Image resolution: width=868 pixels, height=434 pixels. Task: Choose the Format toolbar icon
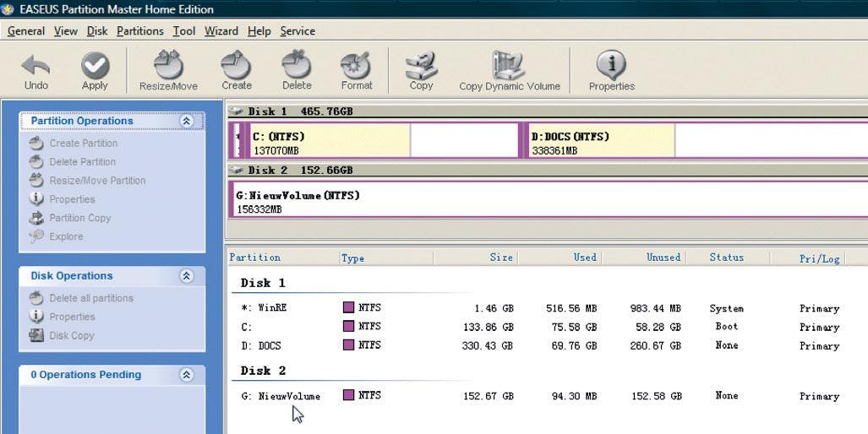[x=356, y=65]
